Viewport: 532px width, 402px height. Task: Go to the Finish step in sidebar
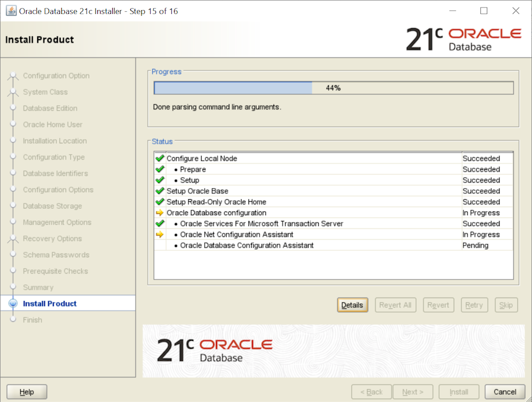pyautogui.click(x=32, y=320)
